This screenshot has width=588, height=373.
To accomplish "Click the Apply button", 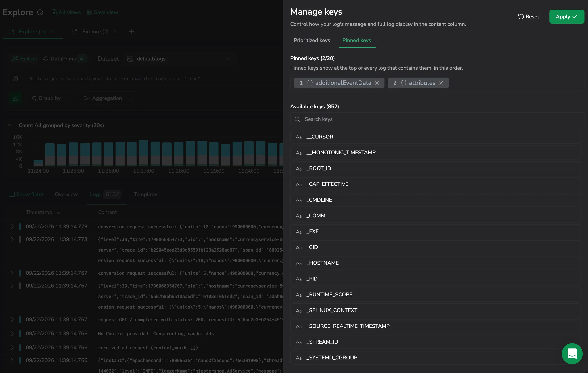I will pyautogui.click(x=567, y=17).
